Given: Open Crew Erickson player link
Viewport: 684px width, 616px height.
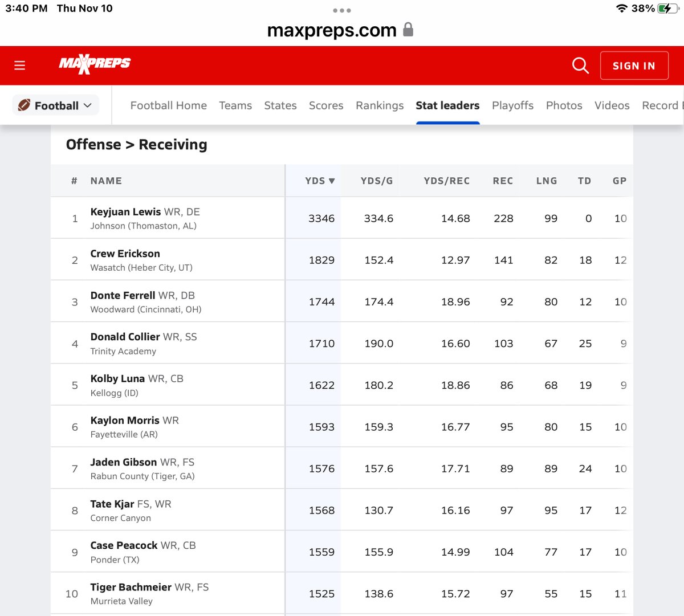Looking at the screenshot, I should point(125,254).
